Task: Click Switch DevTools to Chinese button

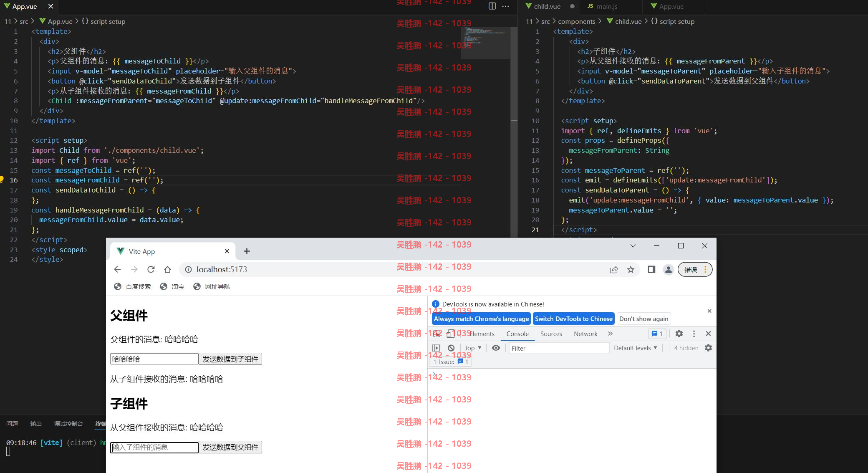Action: (x=574, y=319)
